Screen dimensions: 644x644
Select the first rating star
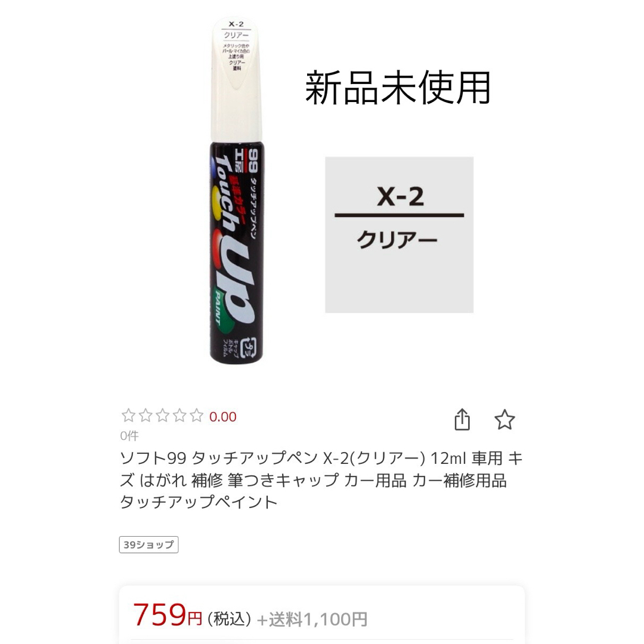click(x=129, y=416)
